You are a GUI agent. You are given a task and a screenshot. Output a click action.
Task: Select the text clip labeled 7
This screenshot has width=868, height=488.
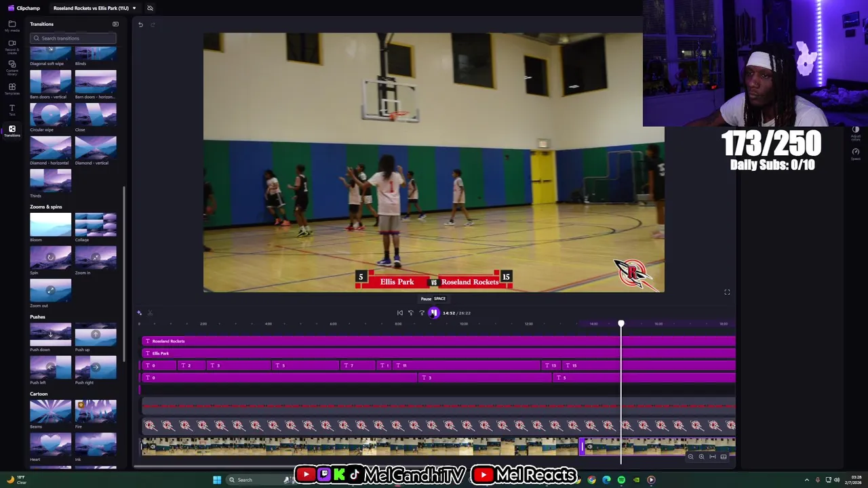click(x=359, y=365)
